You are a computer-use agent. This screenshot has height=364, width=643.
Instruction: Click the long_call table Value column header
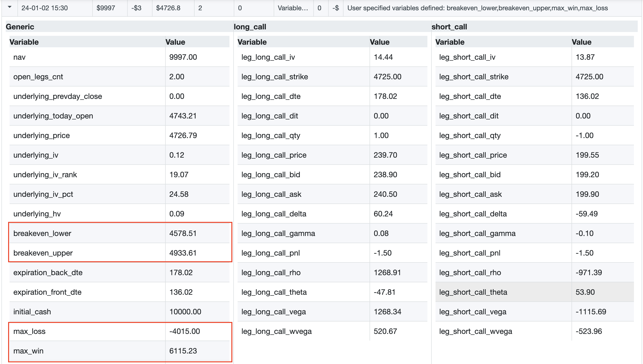tap(380, 42)
